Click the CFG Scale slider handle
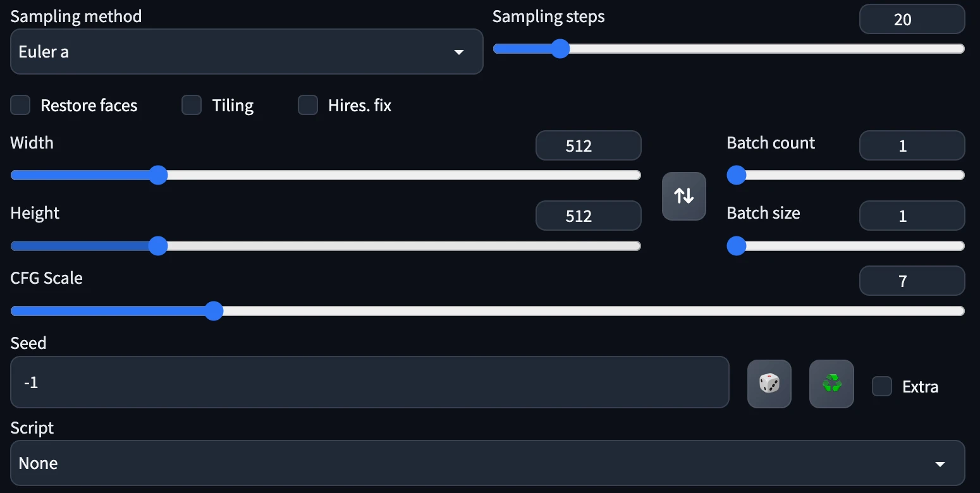 click(214, 311)
